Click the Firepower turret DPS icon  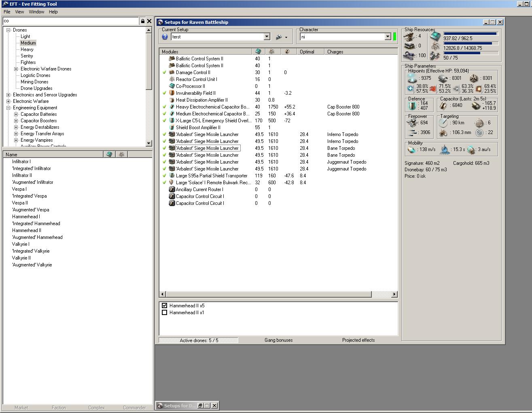point(412,123)
